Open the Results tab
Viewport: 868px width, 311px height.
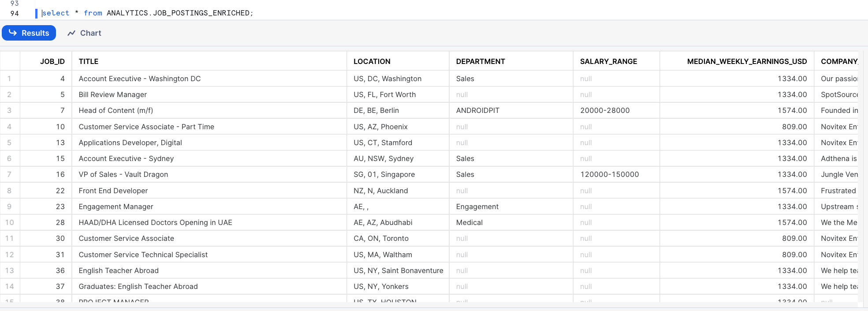point(29,33)
